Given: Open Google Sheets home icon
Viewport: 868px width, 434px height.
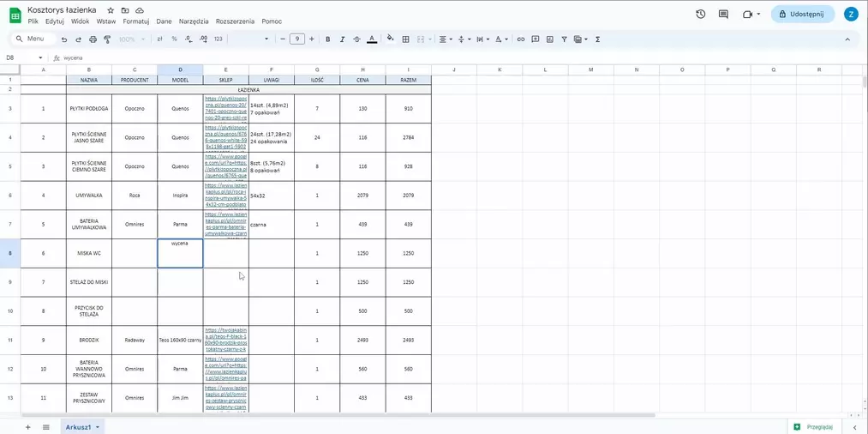Looking at the screenshot, I should pos(15,15).
